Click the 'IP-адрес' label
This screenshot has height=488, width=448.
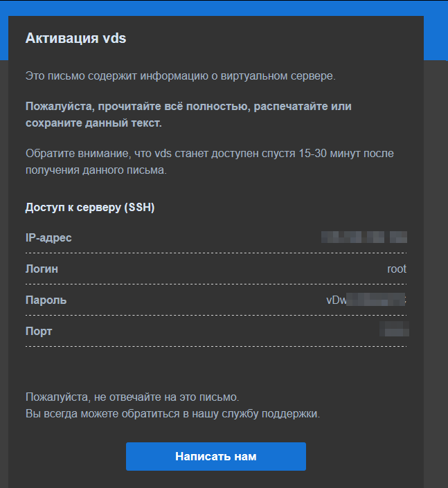coord(48,238)
